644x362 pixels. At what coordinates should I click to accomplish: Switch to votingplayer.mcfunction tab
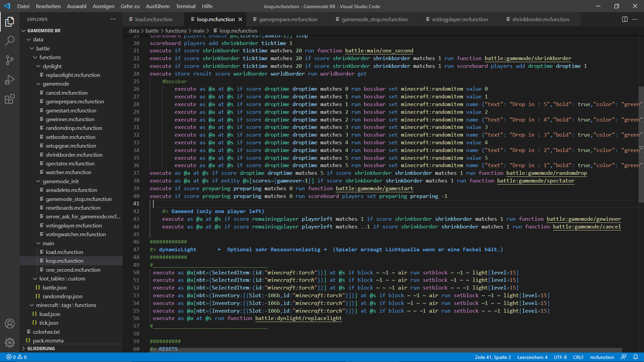pos(460,19)
